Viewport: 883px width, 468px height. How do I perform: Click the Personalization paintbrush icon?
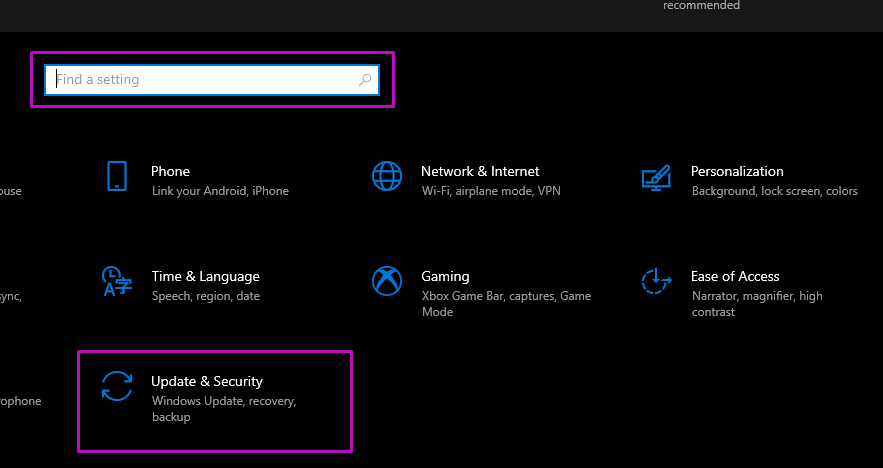(657, 177)
